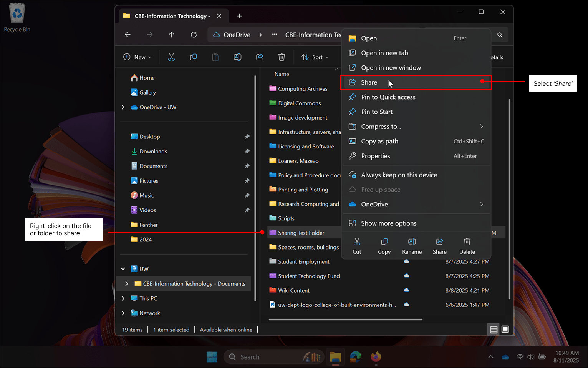588x368 pixels.
Task: Select 'Copy as path' from context menu
Action: 379,141
